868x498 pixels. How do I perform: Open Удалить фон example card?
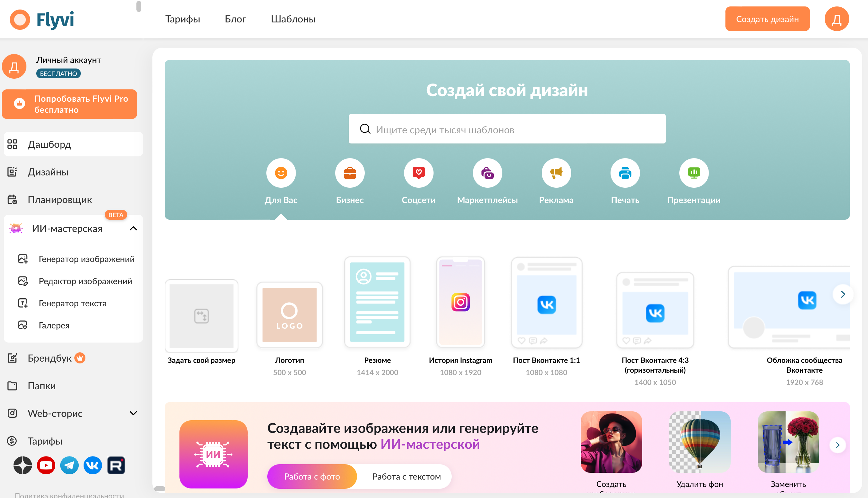[x=700, y=442]
